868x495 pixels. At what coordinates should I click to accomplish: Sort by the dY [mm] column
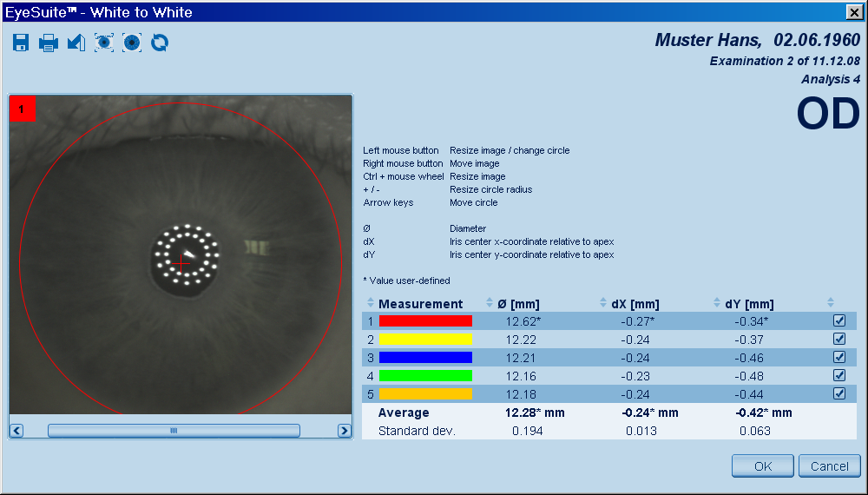pos(717,303)
